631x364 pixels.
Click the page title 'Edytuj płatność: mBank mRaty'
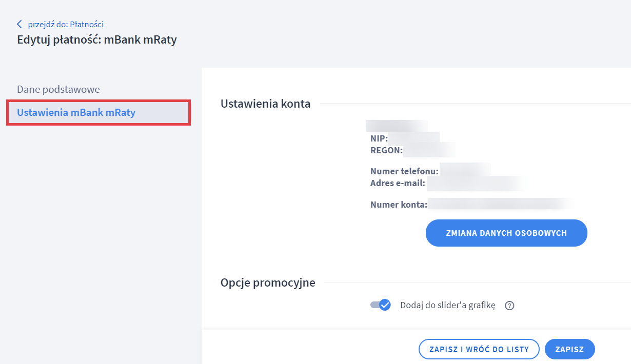point(97,39)
